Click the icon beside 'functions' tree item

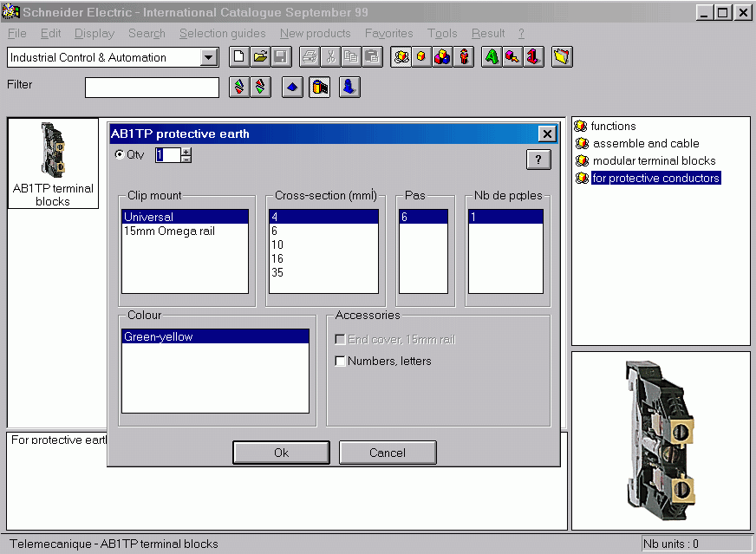point(581,127)
